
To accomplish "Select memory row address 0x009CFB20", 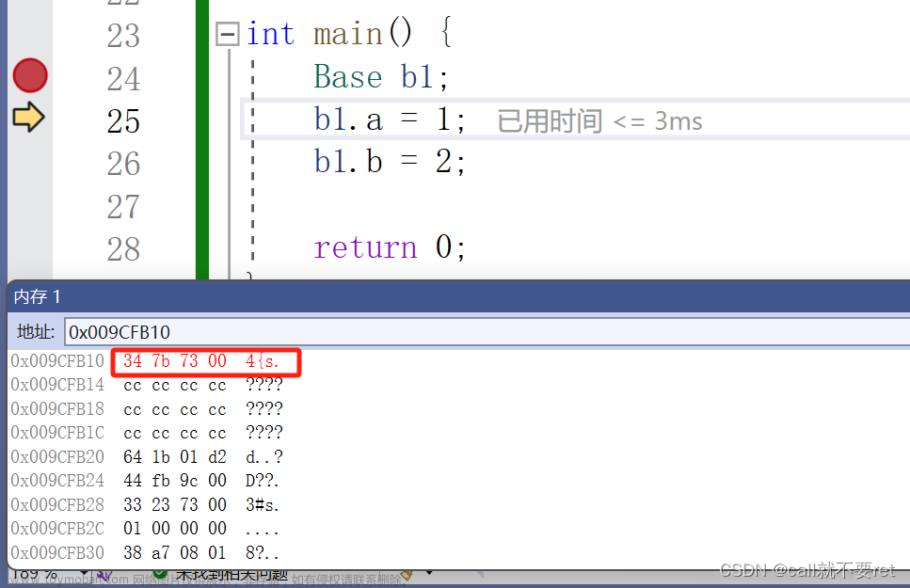I will (57, 457).
